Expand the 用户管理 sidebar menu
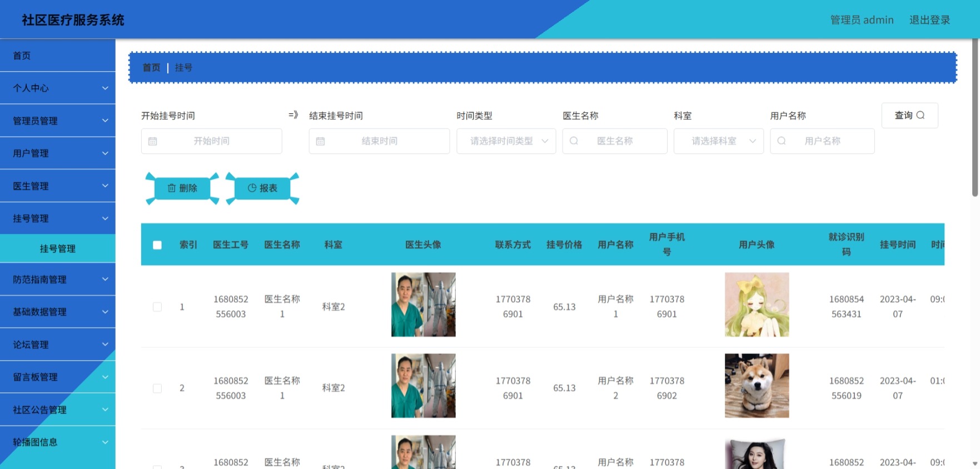 58,153
